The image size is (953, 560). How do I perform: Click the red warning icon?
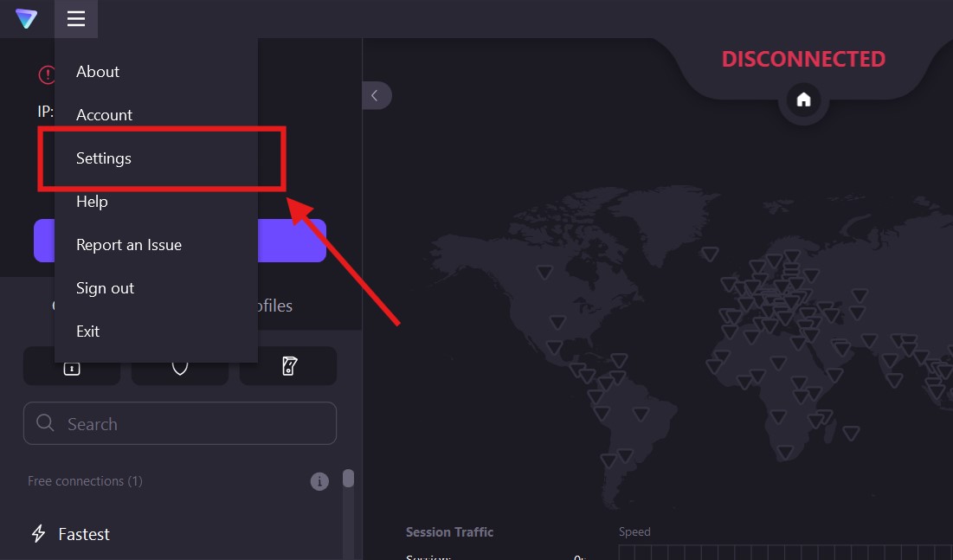click(x=46, y=75)
